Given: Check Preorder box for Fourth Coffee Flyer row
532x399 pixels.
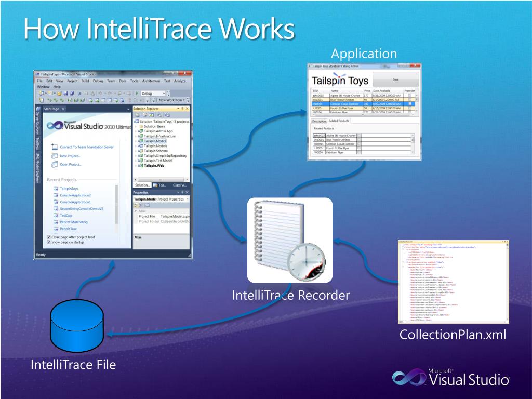Looking at the screenshot, I should (410, 108).
